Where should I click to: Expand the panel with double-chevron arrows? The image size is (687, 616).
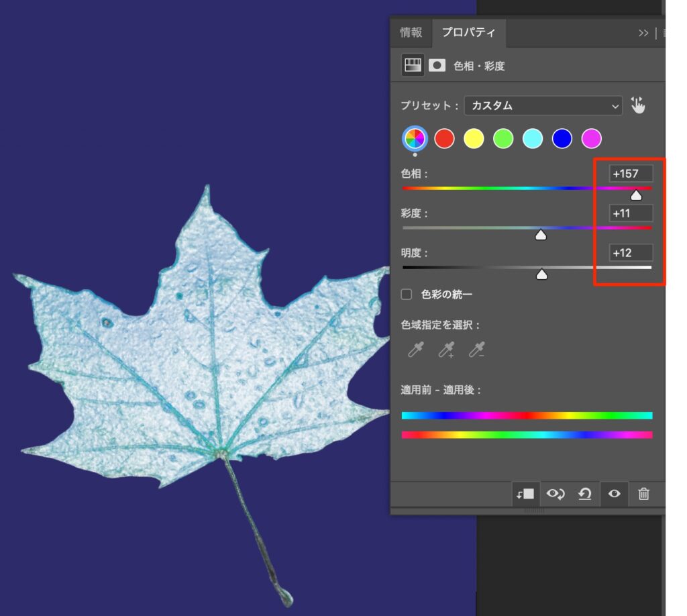(x=643, y=33)
